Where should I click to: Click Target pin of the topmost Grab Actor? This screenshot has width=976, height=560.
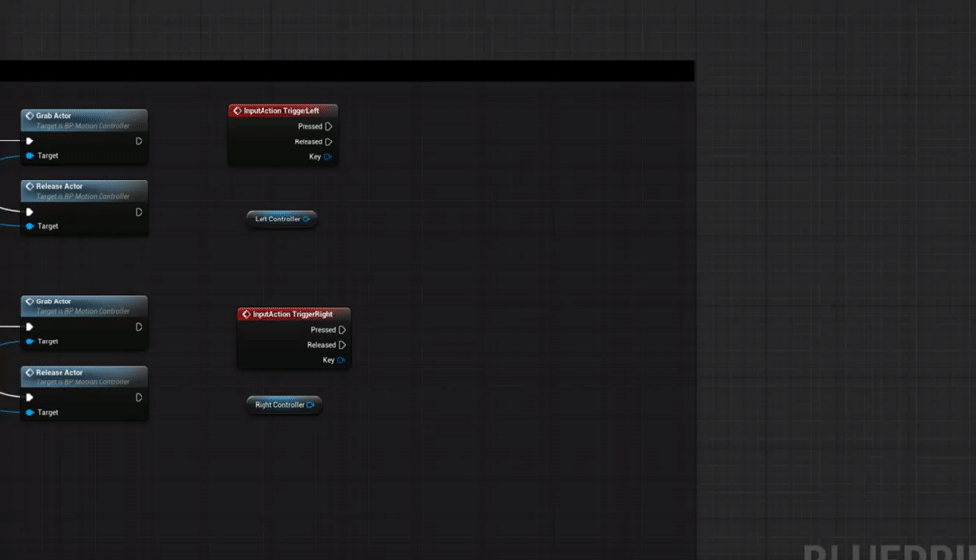30,155
